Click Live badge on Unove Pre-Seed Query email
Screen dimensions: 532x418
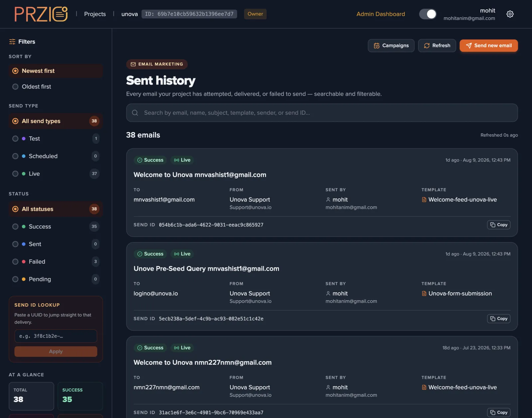(182, 254)
